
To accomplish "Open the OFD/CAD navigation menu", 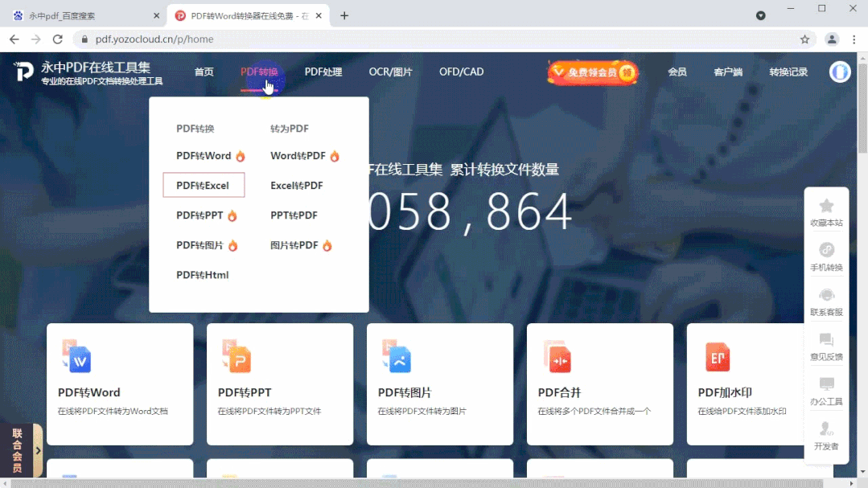I will (461, 72).
